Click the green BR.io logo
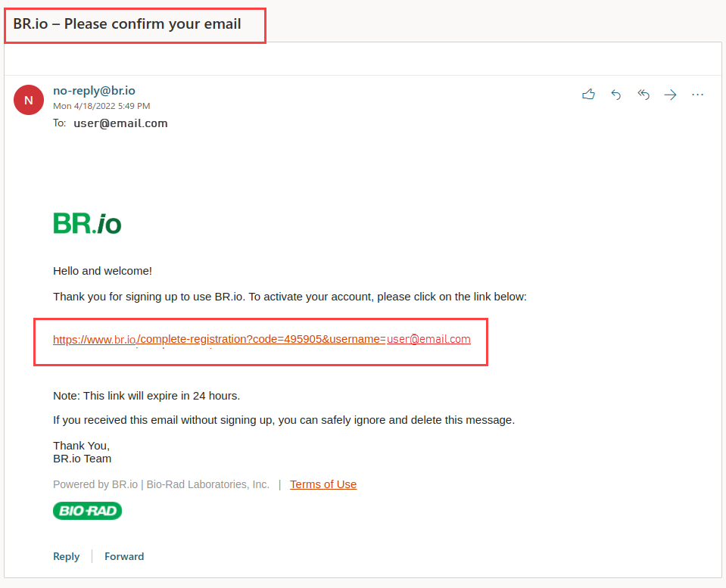This screenshot has width=726, height=588. click(87, 223)
